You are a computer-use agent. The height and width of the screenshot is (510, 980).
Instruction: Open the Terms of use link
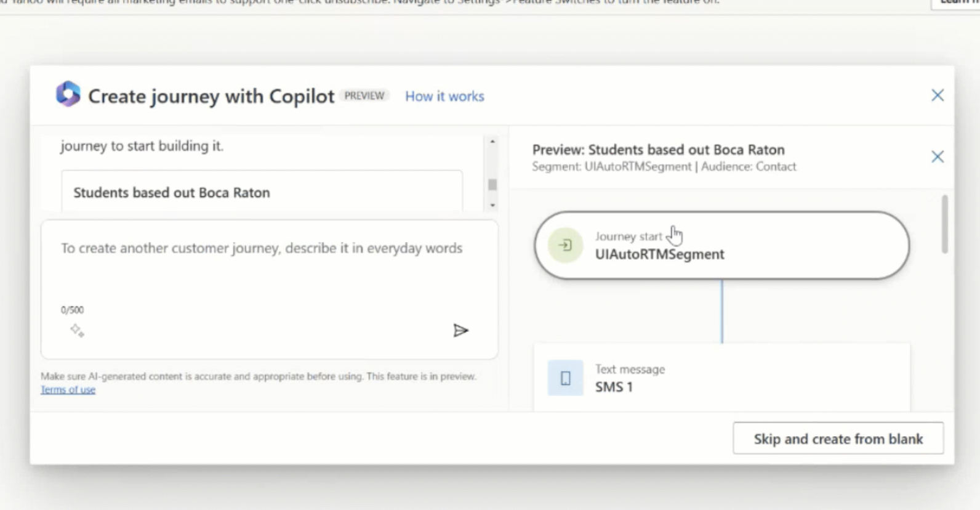click(68, 390)
